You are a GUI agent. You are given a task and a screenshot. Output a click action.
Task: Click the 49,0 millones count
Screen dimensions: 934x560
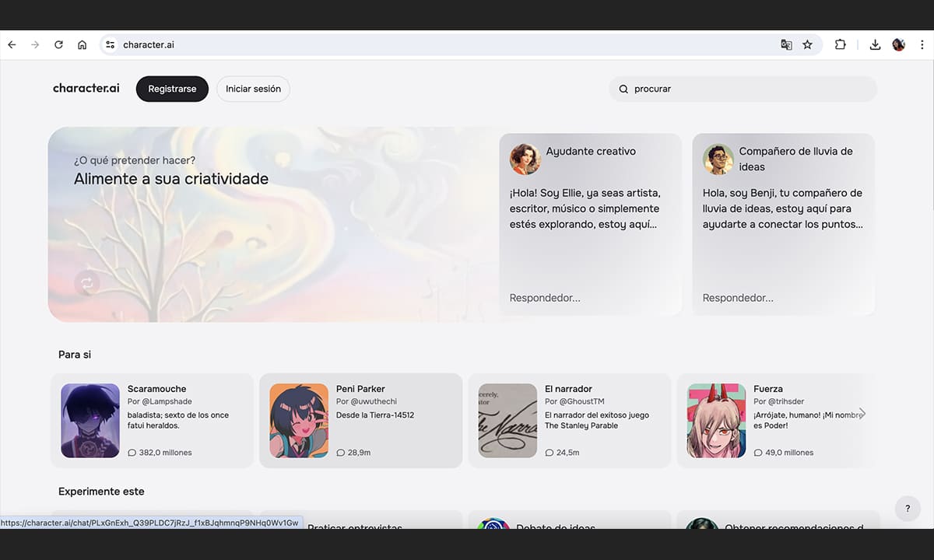tap(789, 453)
